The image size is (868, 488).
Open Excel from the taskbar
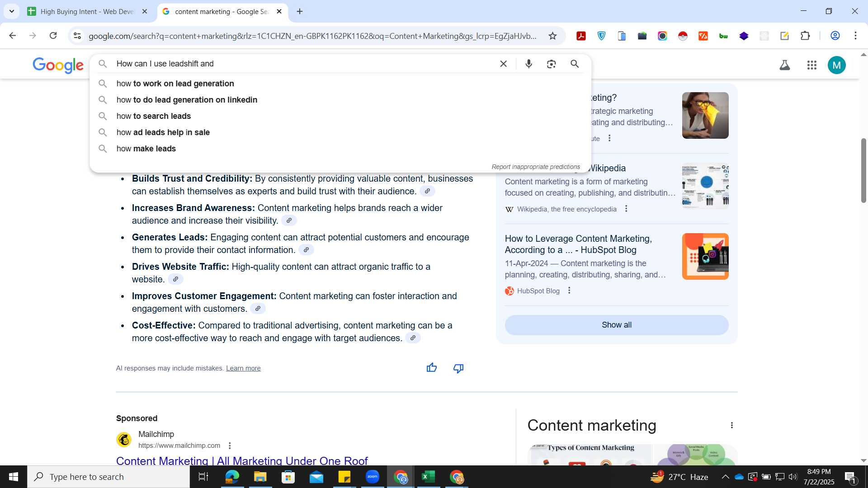click(x=428, y=477)
